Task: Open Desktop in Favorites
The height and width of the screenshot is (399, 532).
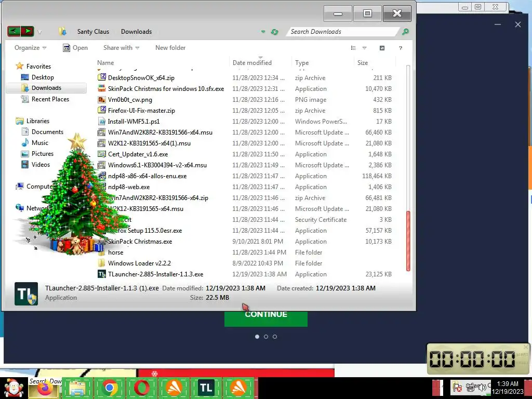Action: click(43, 77)
